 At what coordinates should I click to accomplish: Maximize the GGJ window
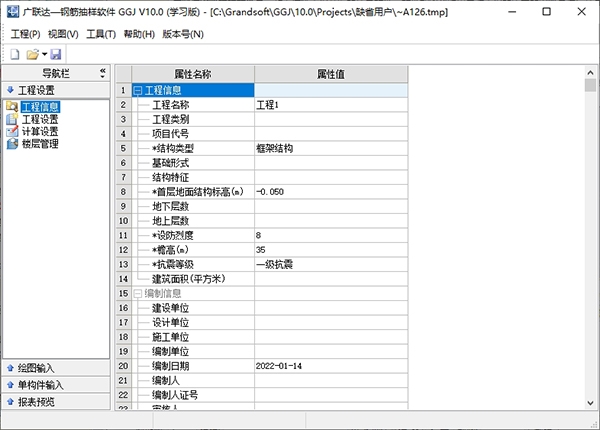546,12
